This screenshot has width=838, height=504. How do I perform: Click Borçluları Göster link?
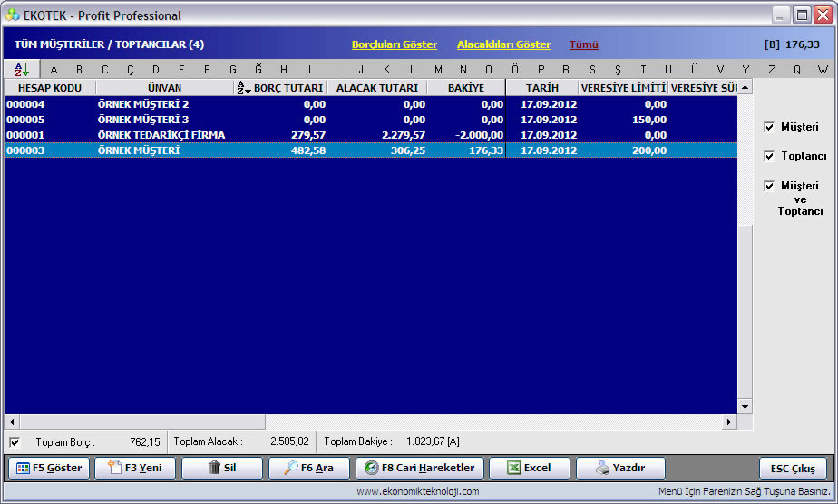coord(395,44)
